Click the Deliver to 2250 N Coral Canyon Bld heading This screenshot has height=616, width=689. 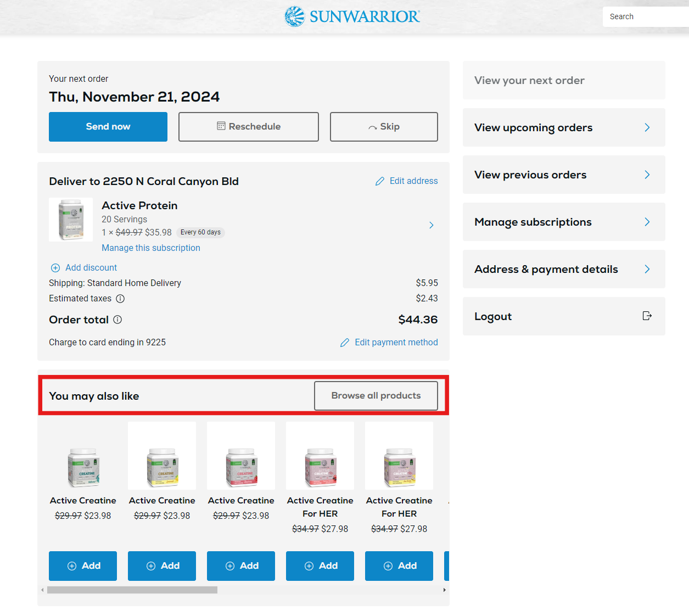pyautogui.click(x=144, y=182)
